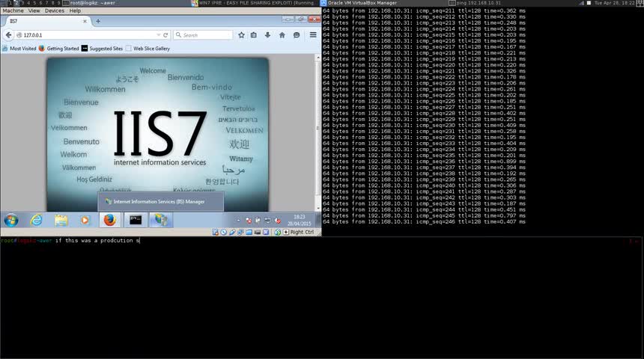Show bookmarks list clipboard icon
The width and height of the screenshot is (644, 359).
(x=254, y=35)
